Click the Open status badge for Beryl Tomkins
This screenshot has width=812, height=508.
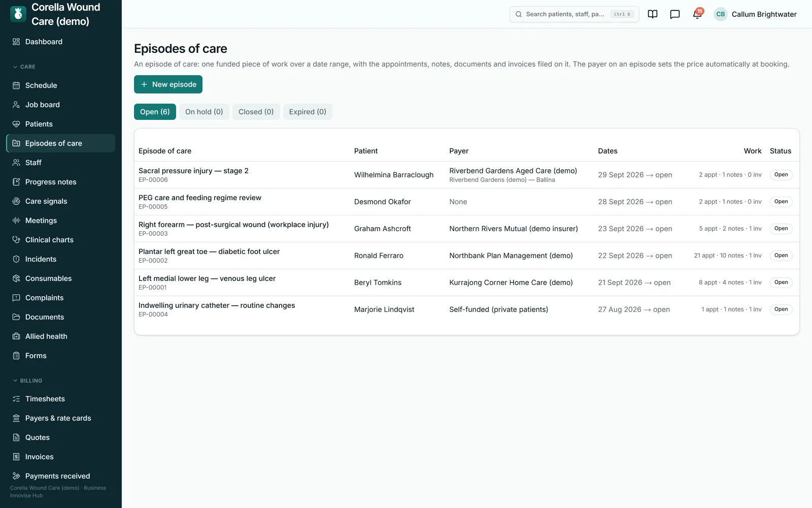pyautogui.click(x=781, y=282)
